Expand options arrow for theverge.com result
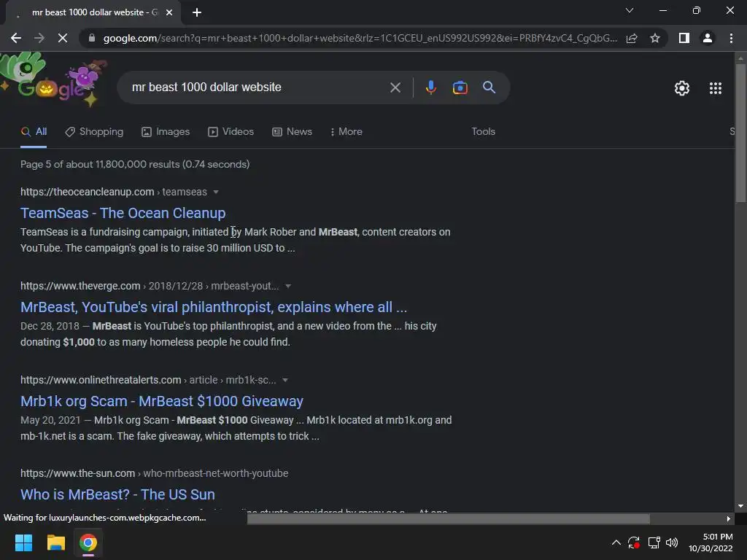This screenshot has width=747, height=560. (287, 286)
